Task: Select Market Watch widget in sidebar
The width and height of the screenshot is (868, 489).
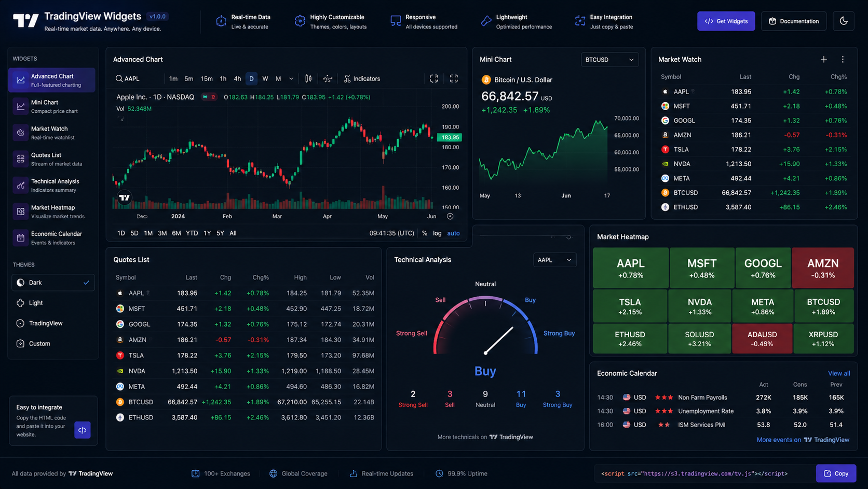Action: (x=51, y=133)
